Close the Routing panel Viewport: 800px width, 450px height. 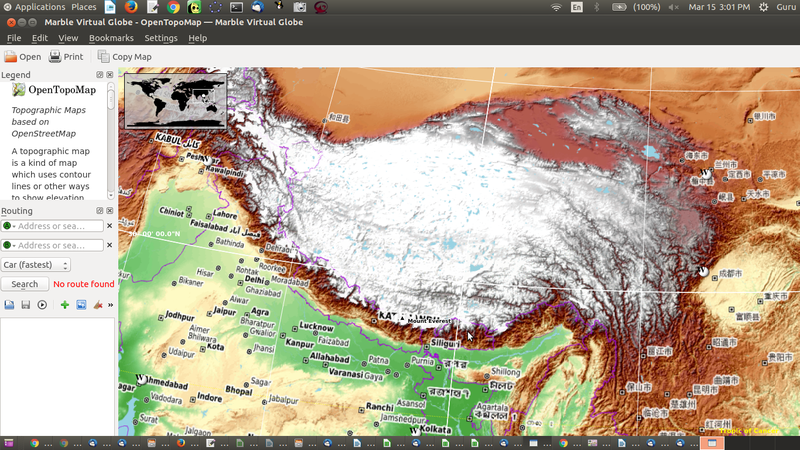click(x=110, y=211)
